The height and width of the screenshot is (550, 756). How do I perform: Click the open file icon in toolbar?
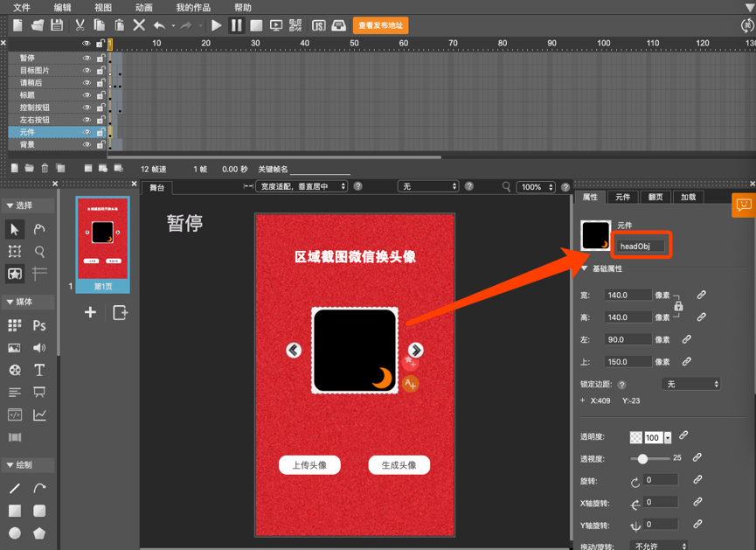pyautogui.click(x=37, y=25)
